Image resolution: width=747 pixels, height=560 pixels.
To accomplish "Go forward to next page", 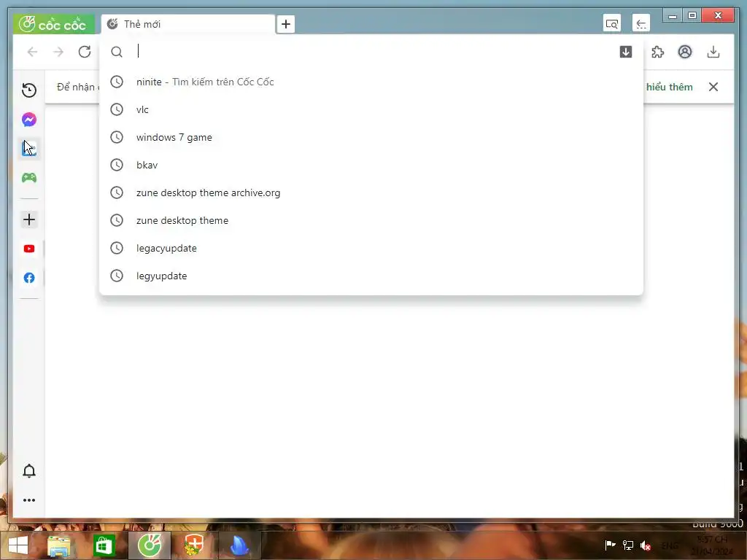I will click(x=58, y=52).
